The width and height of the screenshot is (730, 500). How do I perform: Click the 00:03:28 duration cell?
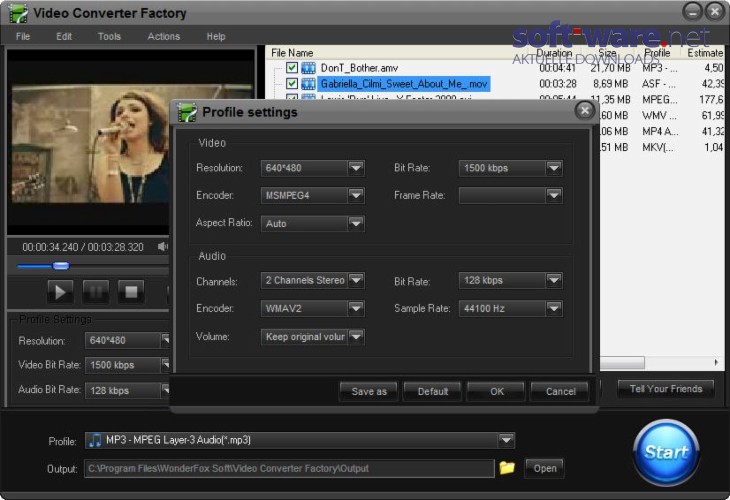(558, 84)
